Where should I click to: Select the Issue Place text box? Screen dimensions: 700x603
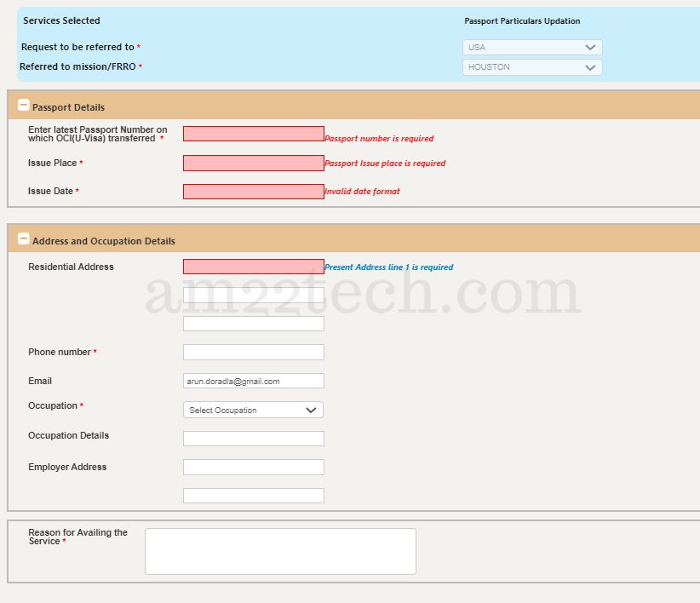click(x=253, y=163)
